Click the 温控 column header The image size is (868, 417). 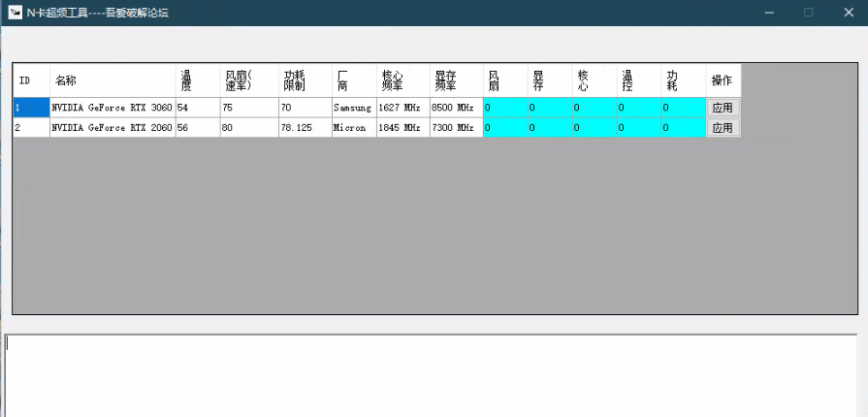(x=639, y=80)
